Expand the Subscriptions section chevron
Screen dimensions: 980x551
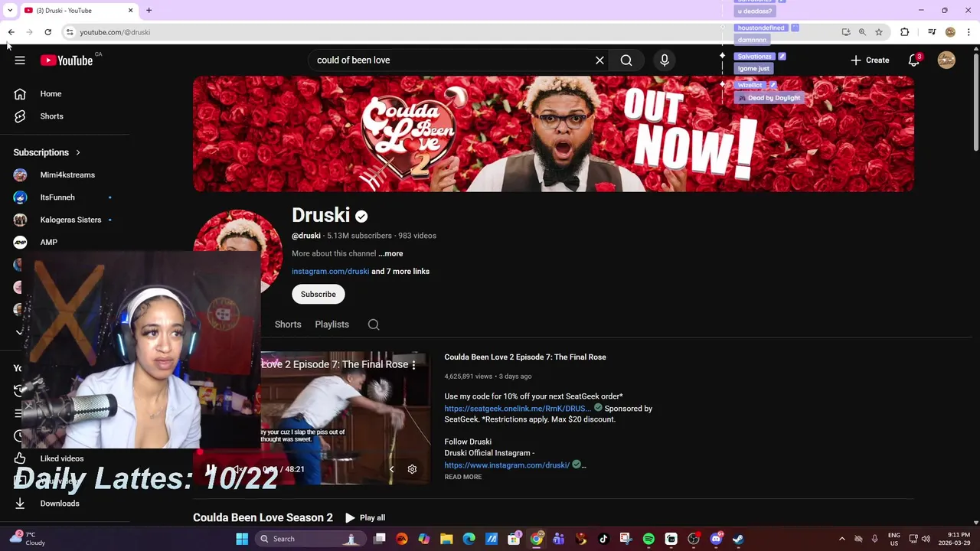pos(77,152)
